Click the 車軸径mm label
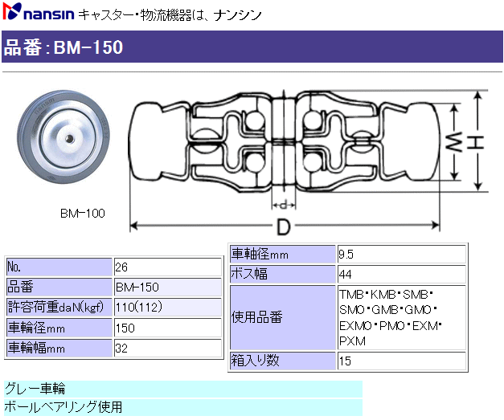504x420 pixels. click(260, 255)
